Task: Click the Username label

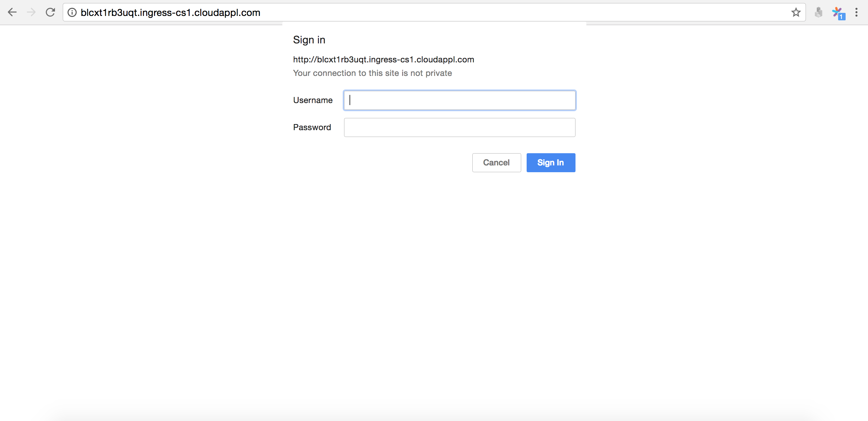Action: point(313,100)
